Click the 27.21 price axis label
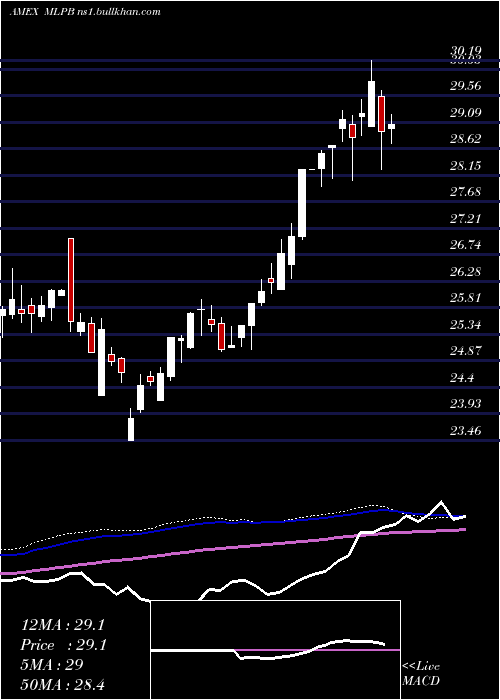Image resolution: width=500 pixels, height=700 pixels. click(x=466, y=219)
